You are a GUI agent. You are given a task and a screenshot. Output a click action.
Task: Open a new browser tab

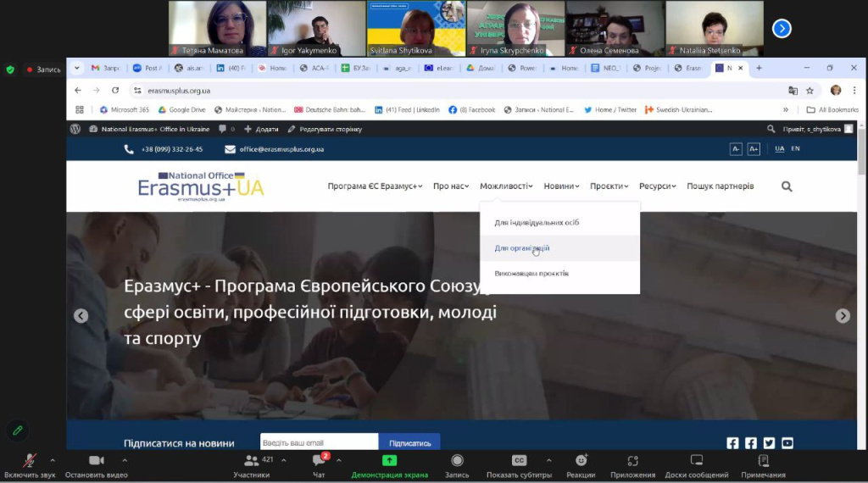pos(759,68)
